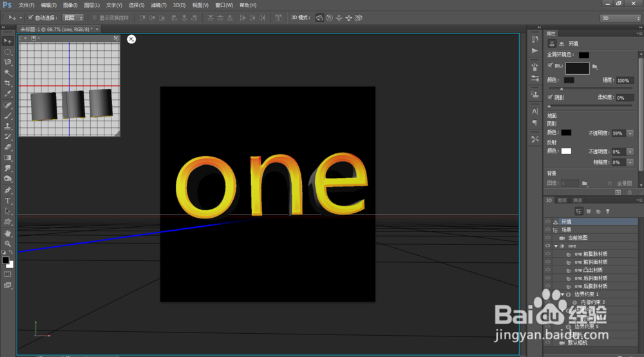Image resolution: width=644 pixels, height=357 pixels.
Task: Click the infinite light sun widget
Action: (131, 39)
